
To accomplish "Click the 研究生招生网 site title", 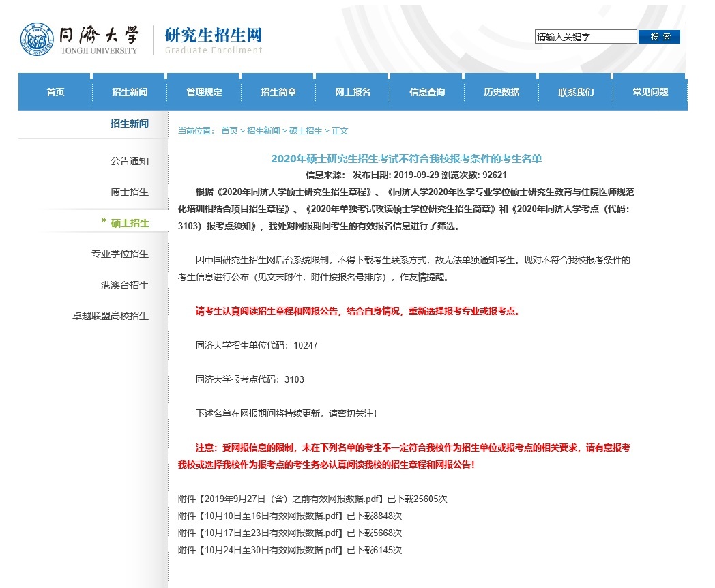I will 214,35.
